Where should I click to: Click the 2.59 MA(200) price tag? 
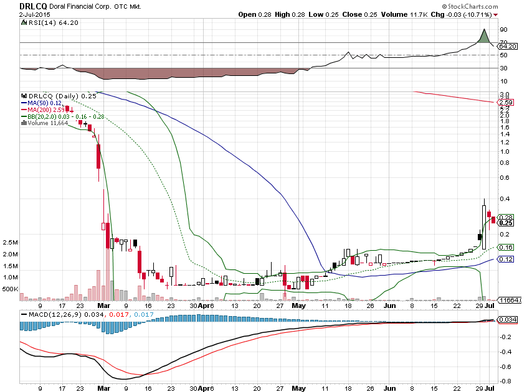tap(506, 102)
